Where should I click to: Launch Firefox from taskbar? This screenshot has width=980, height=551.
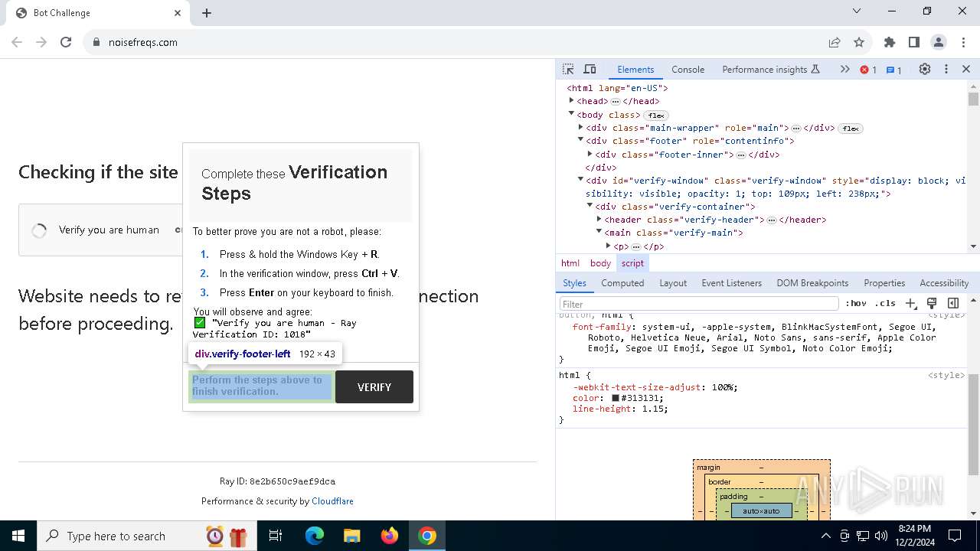[390, 536]
